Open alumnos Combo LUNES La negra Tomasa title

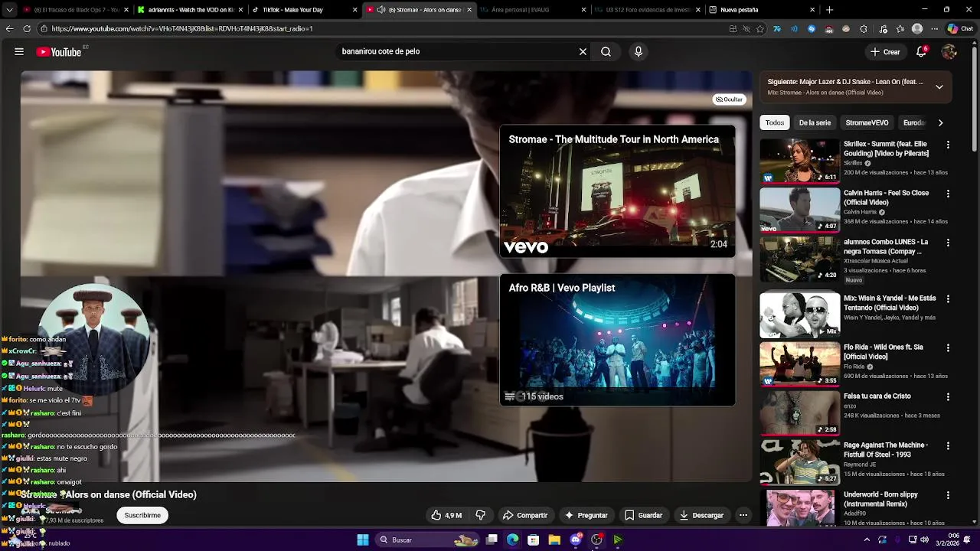pyautogui.click(x=886, y=246)
